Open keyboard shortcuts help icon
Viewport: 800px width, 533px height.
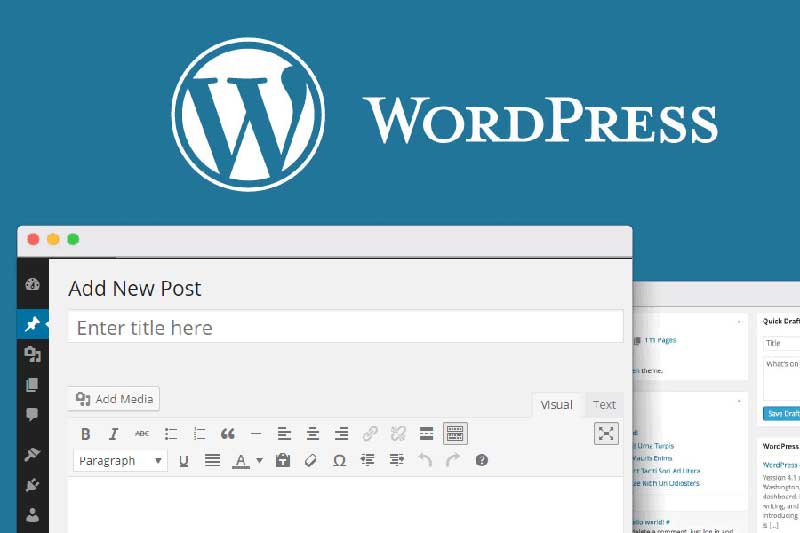click(482, 461)
